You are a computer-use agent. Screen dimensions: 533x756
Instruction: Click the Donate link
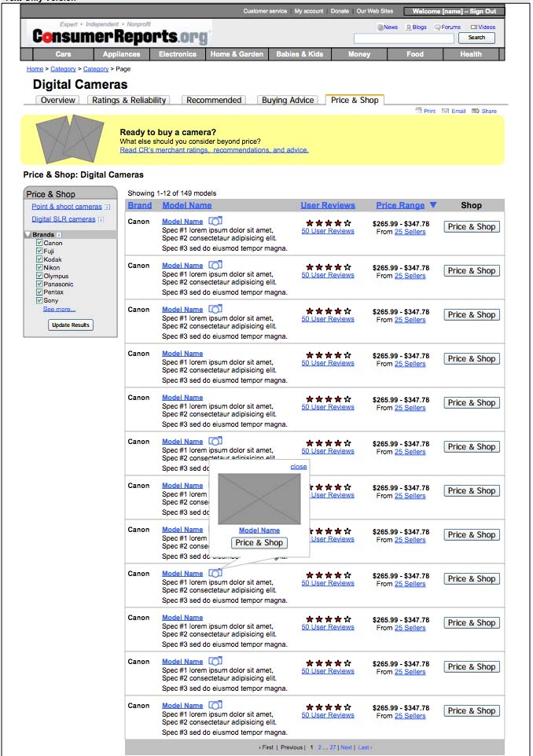340,11
